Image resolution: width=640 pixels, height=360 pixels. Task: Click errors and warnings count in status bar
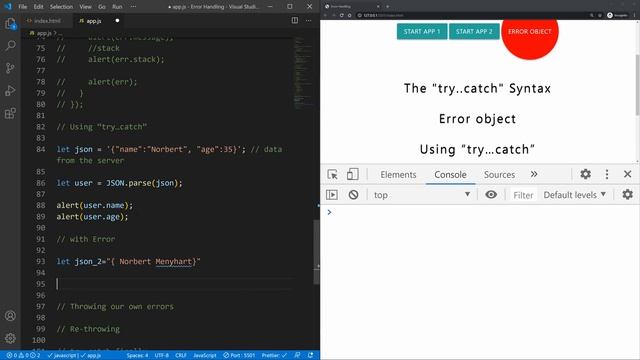click(23, 356)
